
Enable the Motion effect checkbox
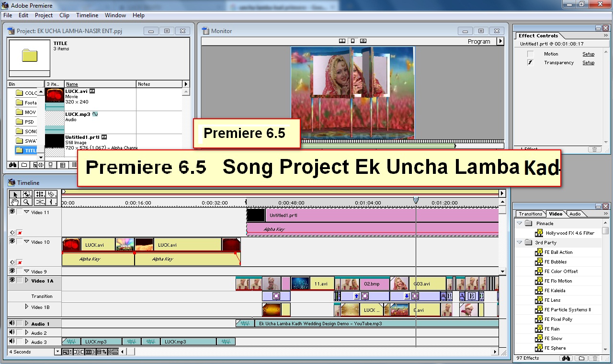(x=530, y=54)
